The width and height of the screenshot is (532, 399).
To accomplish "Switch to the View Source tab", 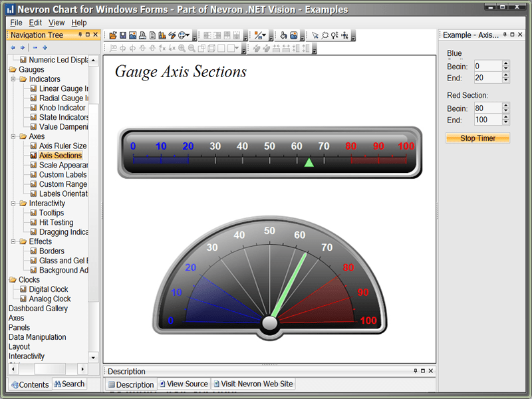I will pyautogui.click(x=184, y=384).
